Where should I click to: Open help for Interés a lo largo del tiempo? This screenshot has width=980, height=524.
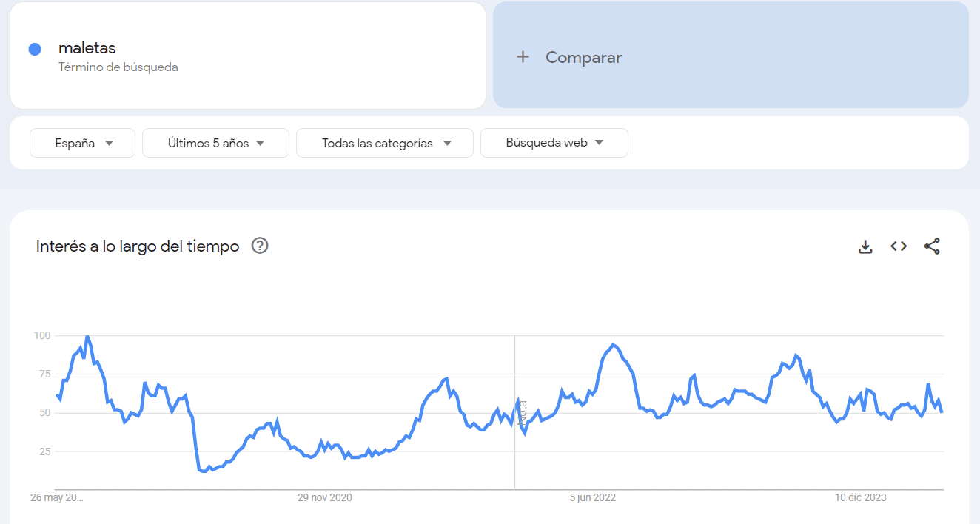tap(260, 246)
